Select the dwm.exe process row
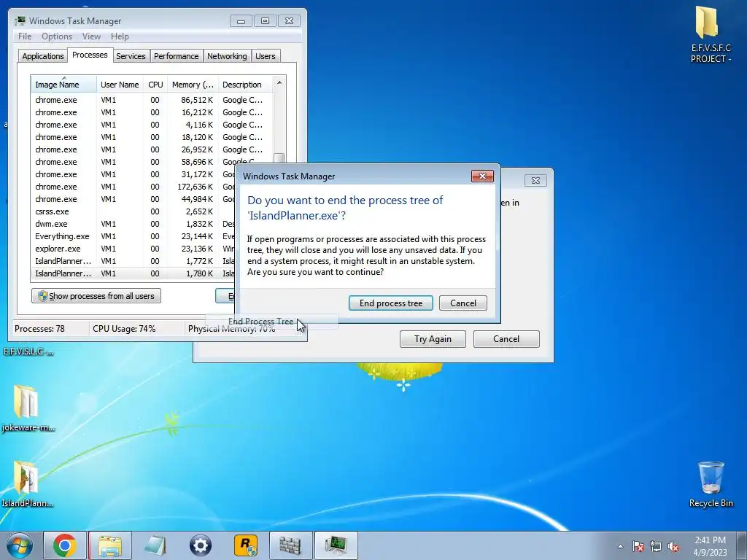 coord(133,224)
